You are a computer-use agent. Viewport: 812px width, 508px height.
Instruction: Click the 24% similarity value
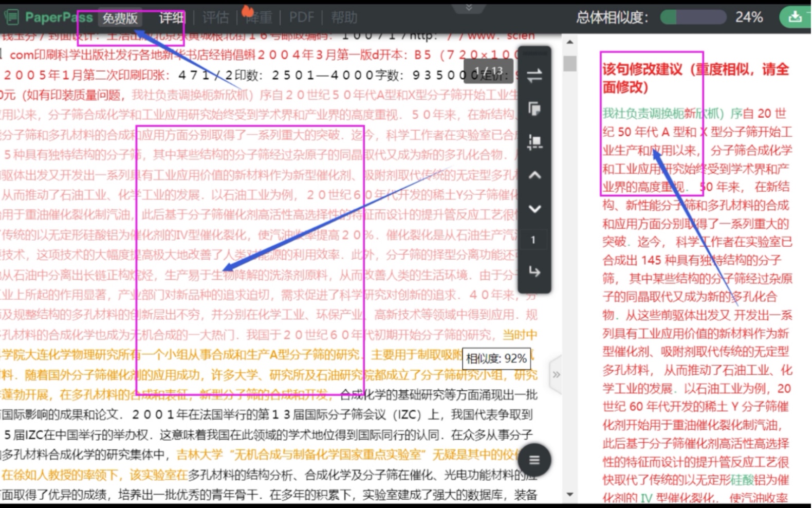point(749,17)
